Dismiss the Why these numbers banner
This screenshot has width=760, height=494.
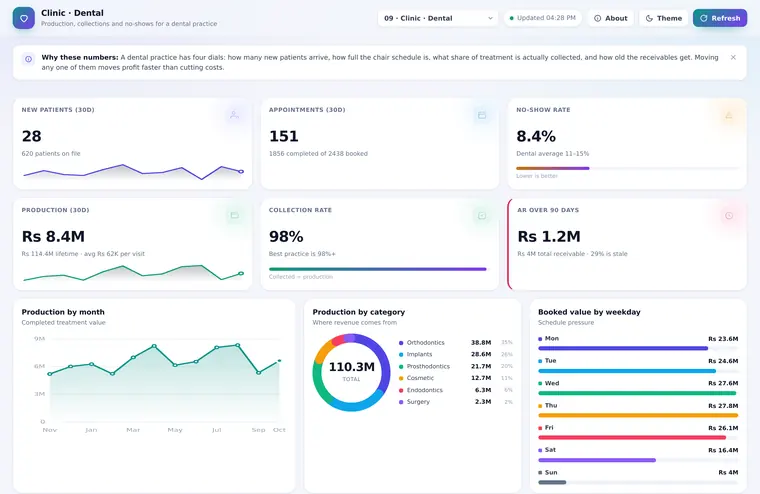[x=733, y=57]
